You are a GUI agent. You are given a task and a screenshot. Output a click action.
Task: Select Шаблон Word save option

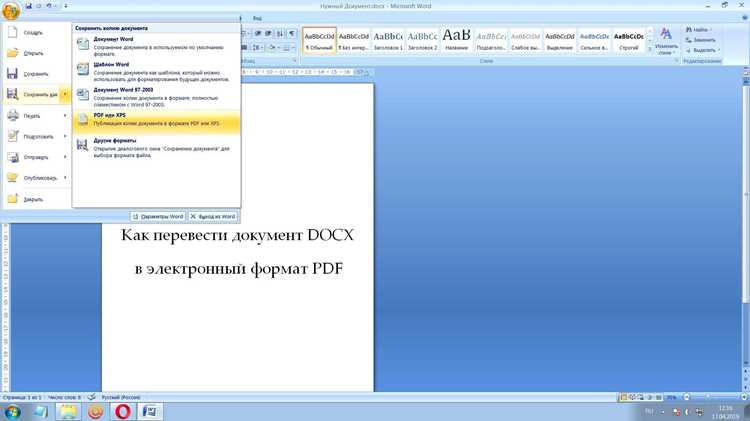(156, 72)
